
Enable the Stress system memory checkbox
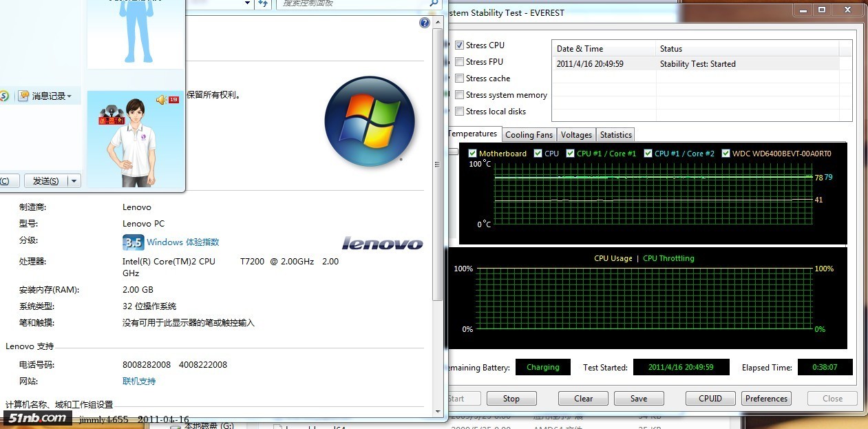tap(459, 95)
